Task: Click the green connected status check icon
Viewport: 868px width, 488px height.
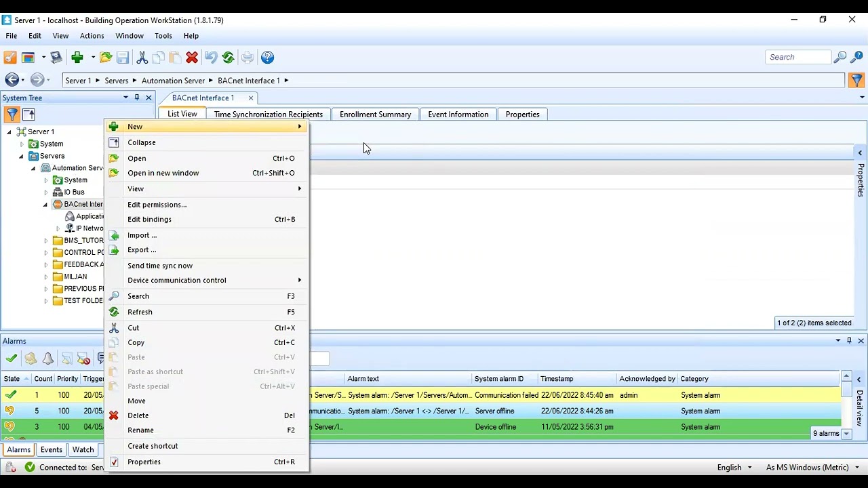Action: click(x=30, y=467)
